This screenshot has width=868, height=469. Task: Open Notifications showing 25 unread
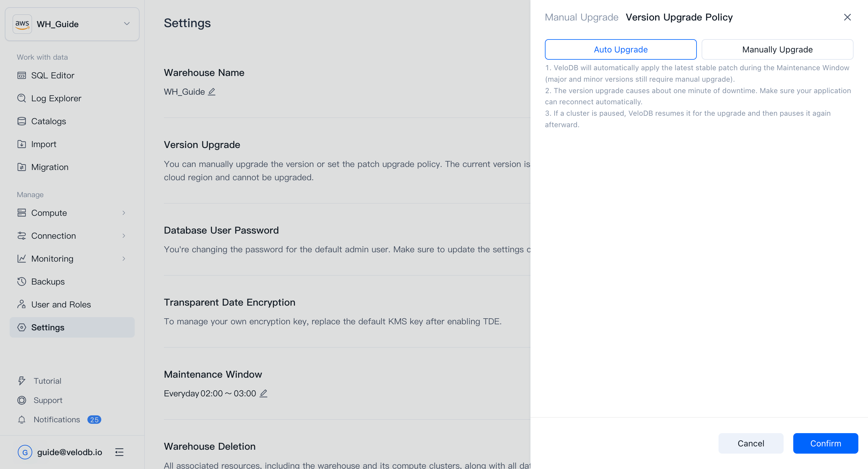(57, 420)
